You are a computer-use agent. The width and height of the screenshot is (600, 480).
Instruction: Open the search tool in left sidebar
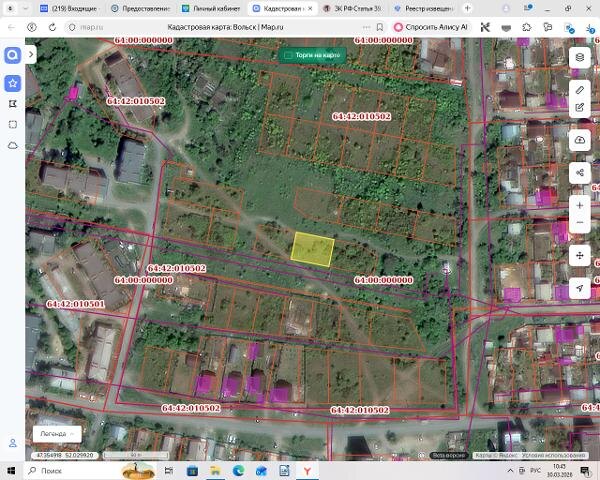[13, 55]
